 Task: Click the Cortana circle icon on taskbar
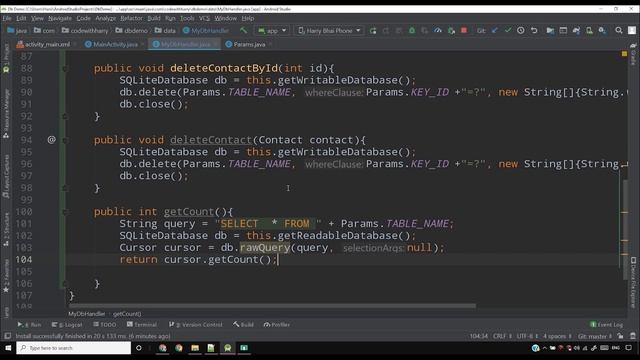tap(139, 348)
